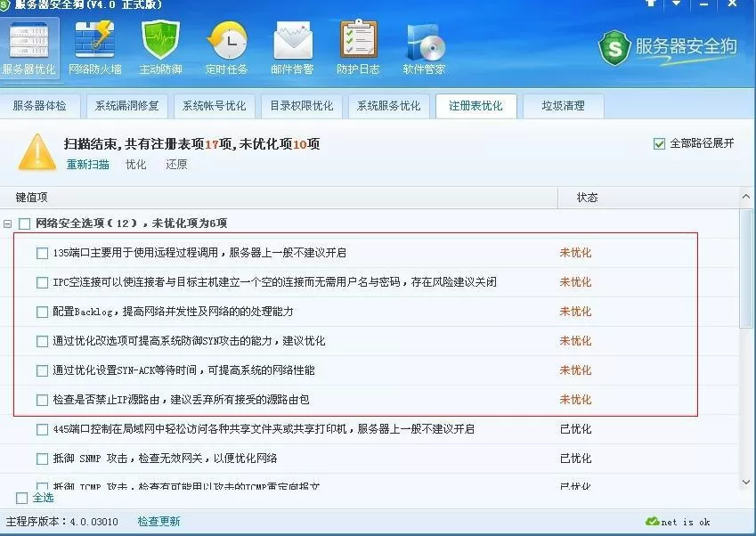The image size is (756, 536).
Task: Click 未优化 status of 配置Backlog row
Action: 575,312
